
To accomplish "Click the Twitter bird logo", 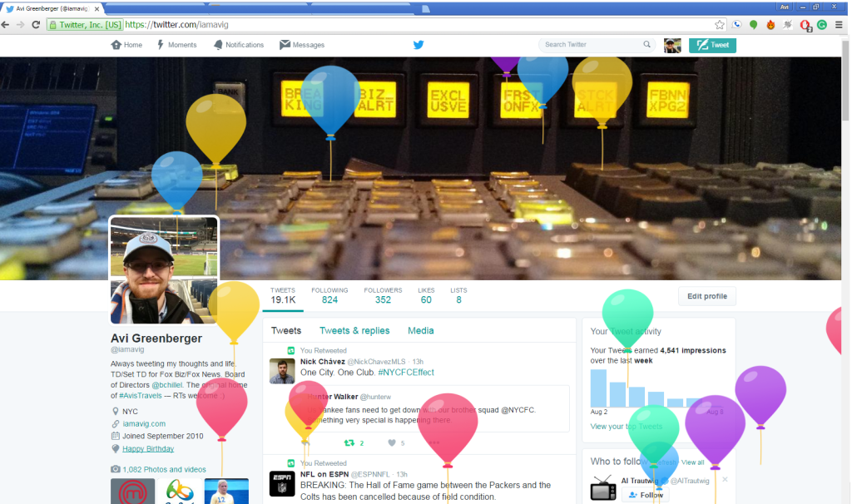I will pyautogui.click(x=418, y=45).
